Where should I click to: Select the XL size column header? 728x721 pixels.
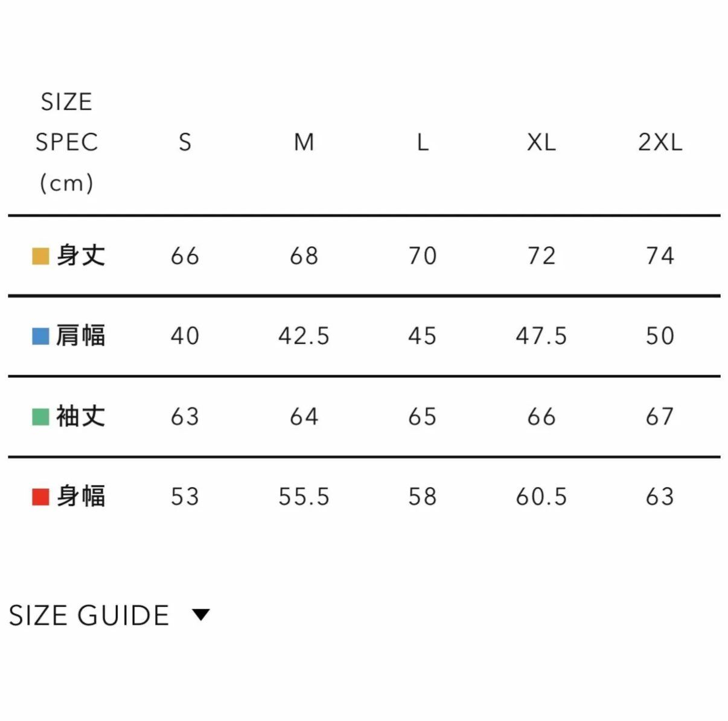(541, 142)
